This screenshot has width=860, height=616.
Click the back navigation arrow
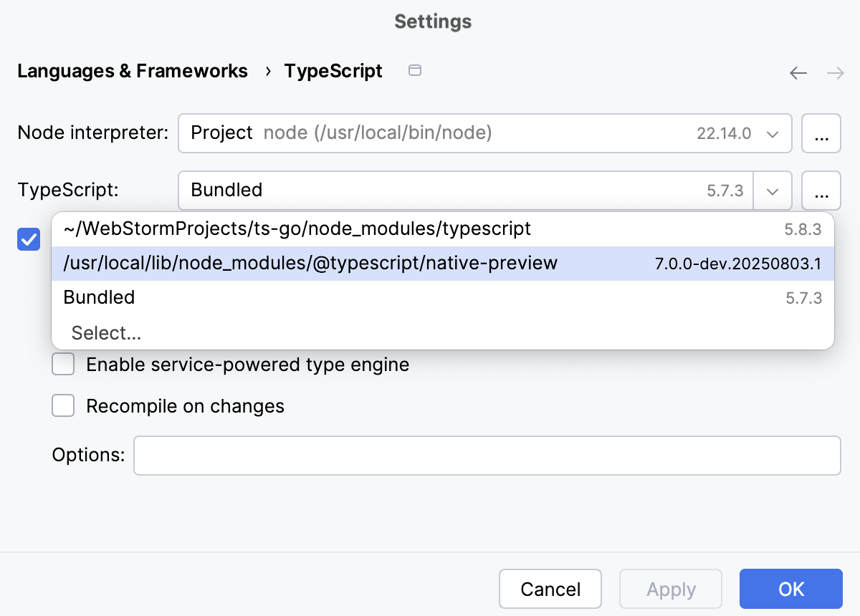pos(798,72)
